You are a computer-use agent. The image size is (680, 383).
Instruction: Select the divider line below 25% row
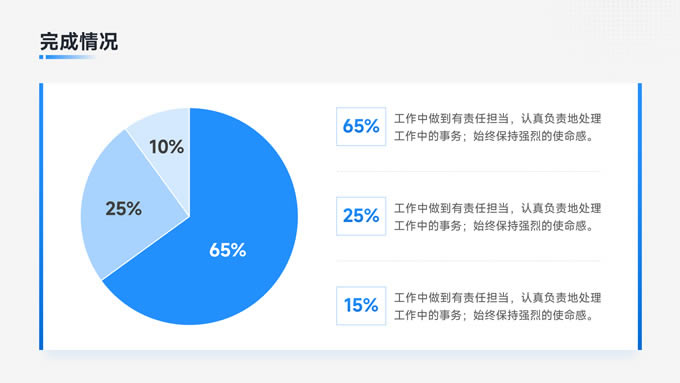468,261
